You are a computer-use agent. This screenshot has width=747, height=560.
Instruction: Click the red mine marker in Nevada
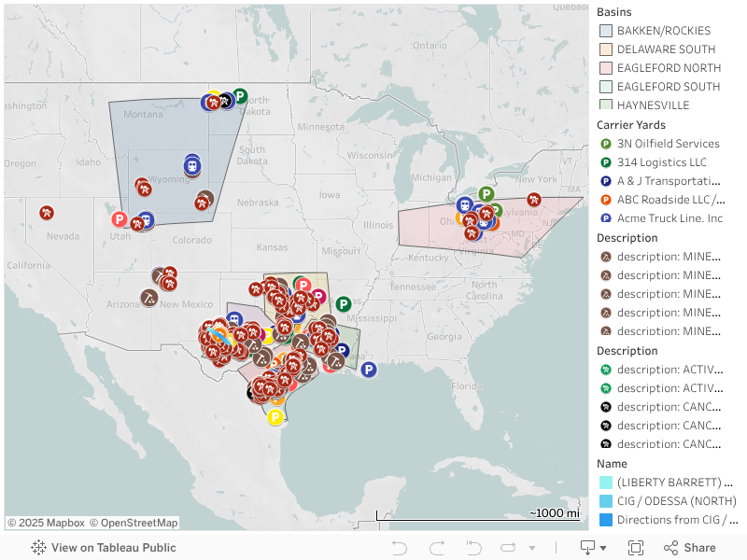(x=46, y=213)
